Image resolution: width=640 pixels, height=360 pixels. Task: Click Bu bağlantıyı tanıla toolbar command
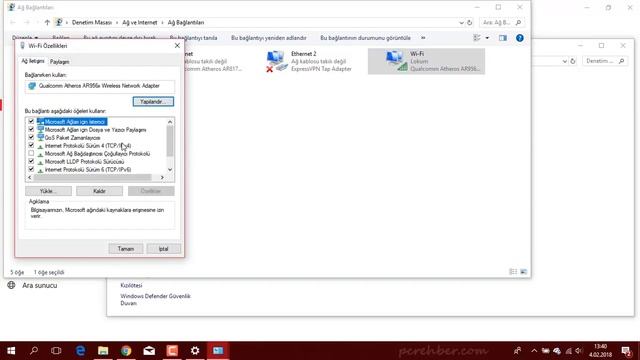click(x=193, y=38)
